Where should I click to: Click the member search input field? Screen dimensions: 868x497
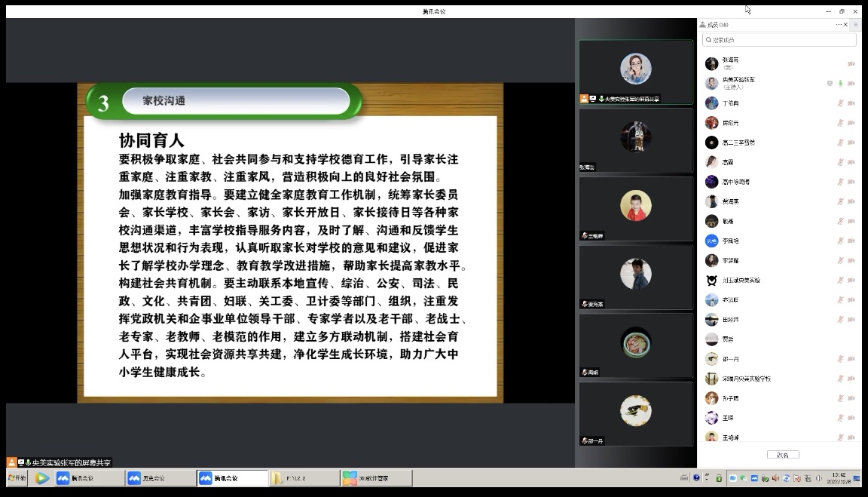pyautogui.click(x=779, y=40)
